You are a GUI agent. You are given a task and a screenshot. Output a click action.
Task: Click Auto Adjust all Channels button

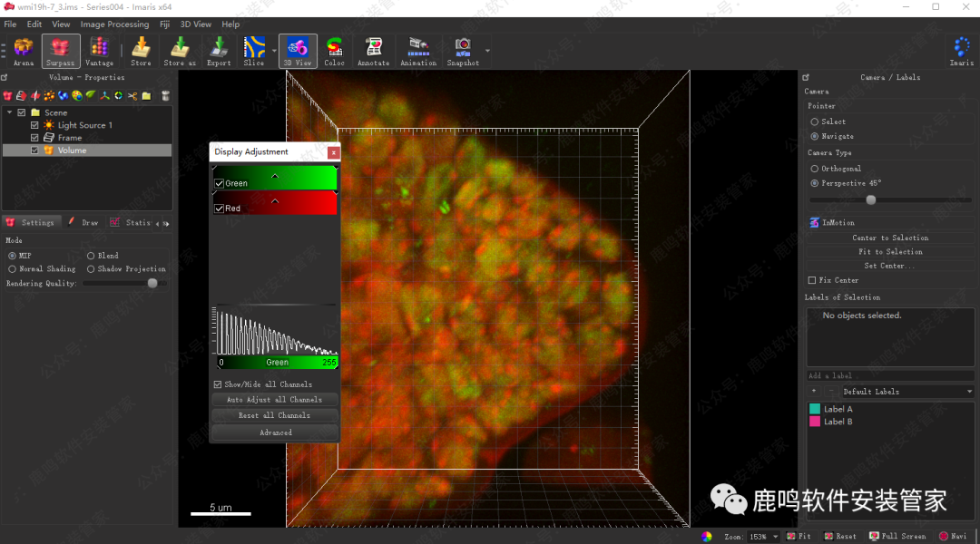pyautogui.click(x=274, y=400)
